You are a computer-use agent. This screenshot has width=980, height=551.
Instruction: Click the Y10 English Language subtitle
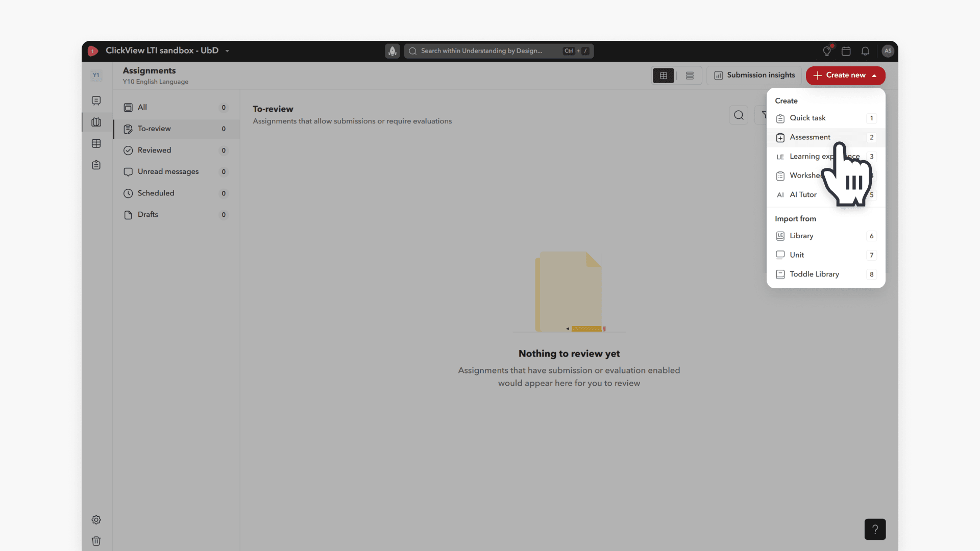(x=156, y=82)
